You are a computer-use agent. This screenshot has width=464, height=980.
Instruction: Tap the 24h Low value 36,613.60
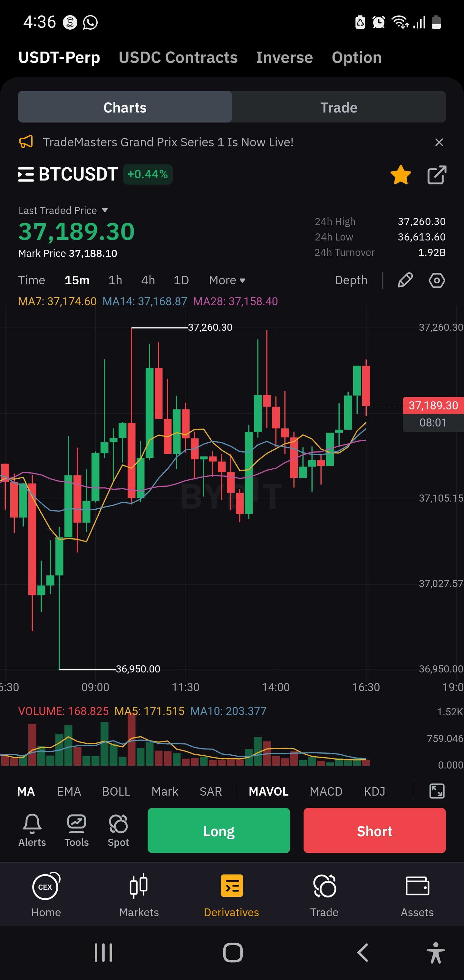422,237
